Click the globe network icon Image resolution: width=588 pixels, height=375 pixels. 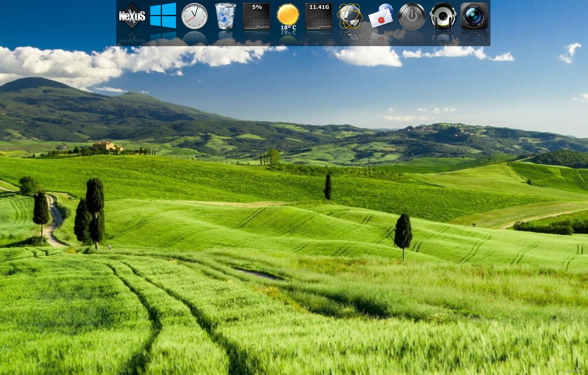[350, 16]
